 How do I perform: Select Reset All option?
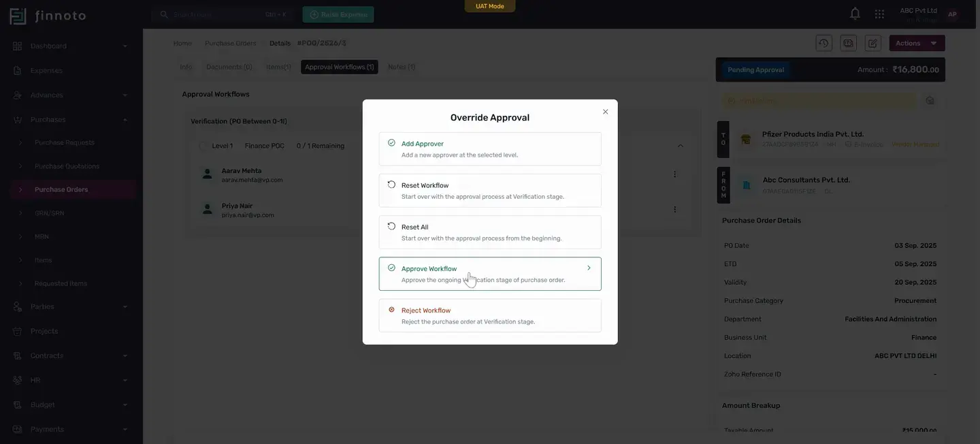click(490, 232)
